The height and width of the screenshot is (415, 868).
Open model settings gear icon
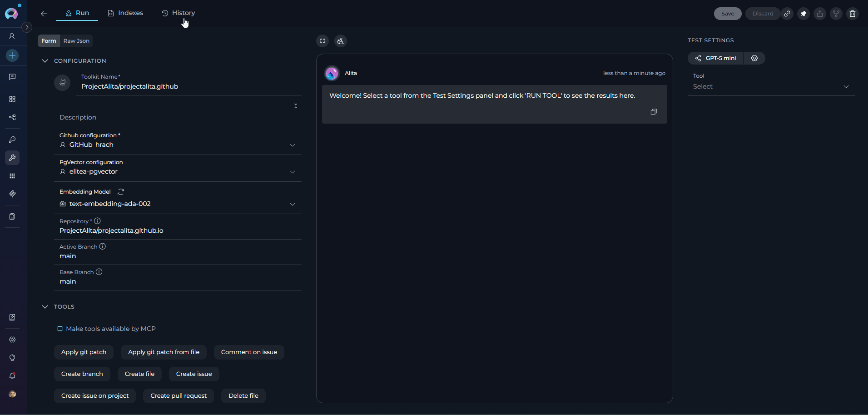point(754,58)
